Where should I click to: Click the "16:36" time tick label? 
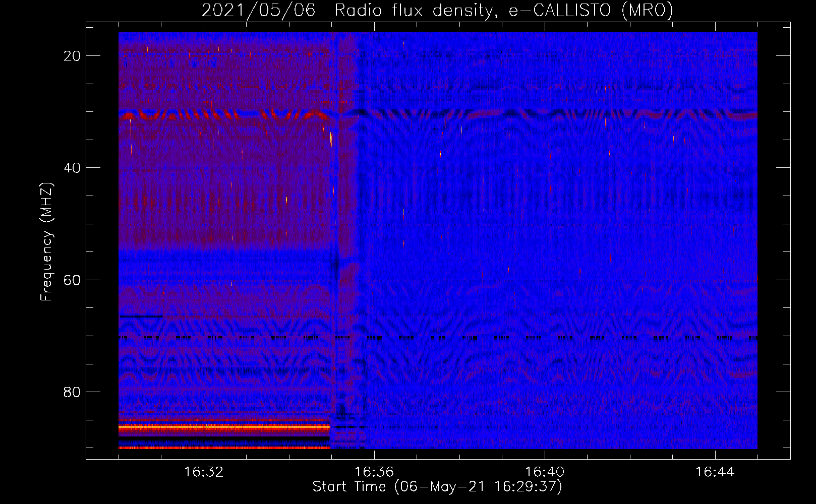pos(374,472)
